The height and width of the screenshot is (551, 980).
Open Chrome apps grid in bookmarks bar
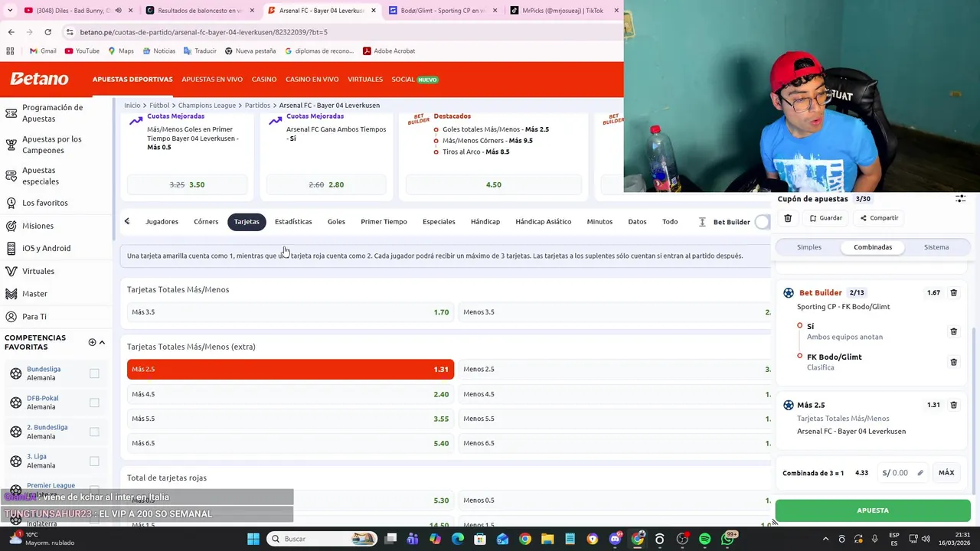(10, 51)
